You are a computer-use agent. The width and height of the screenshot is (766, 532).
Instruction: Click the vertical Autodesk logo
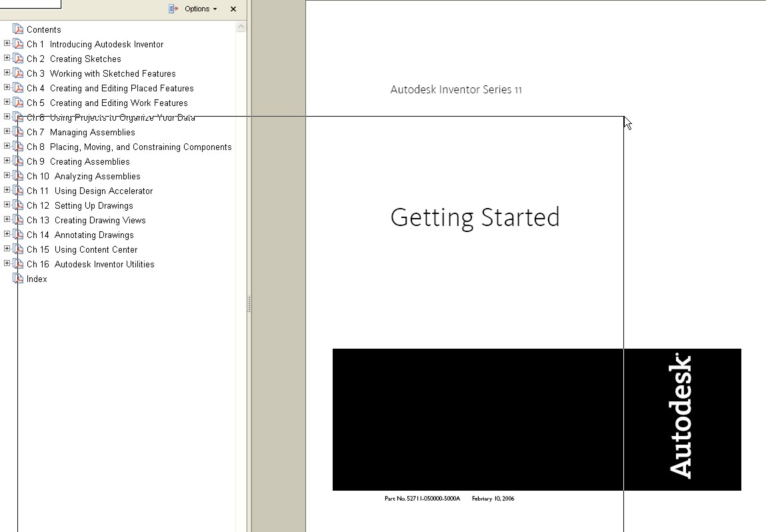click(x=680, y=415)
